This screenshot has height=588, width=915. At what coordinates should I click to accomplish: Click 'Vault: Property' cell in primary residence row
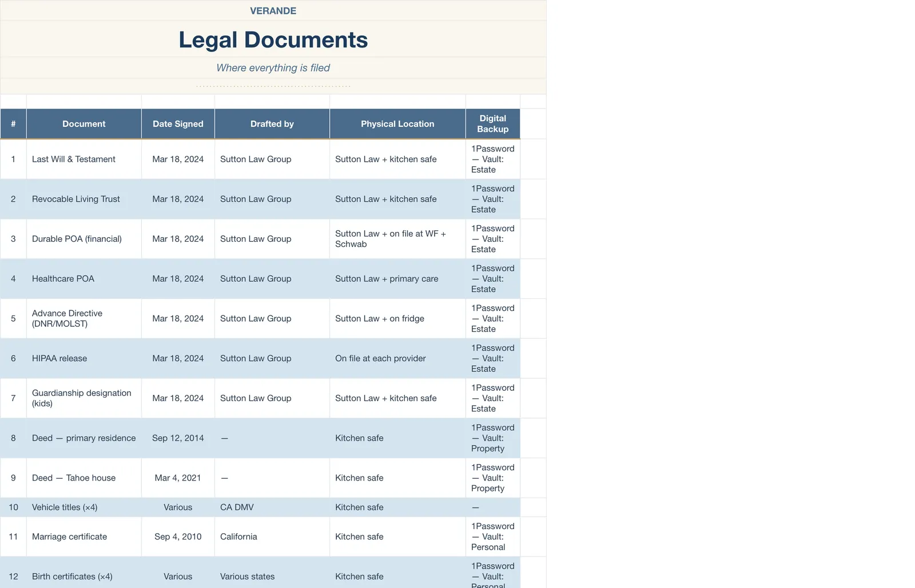(x=493, y=438)
